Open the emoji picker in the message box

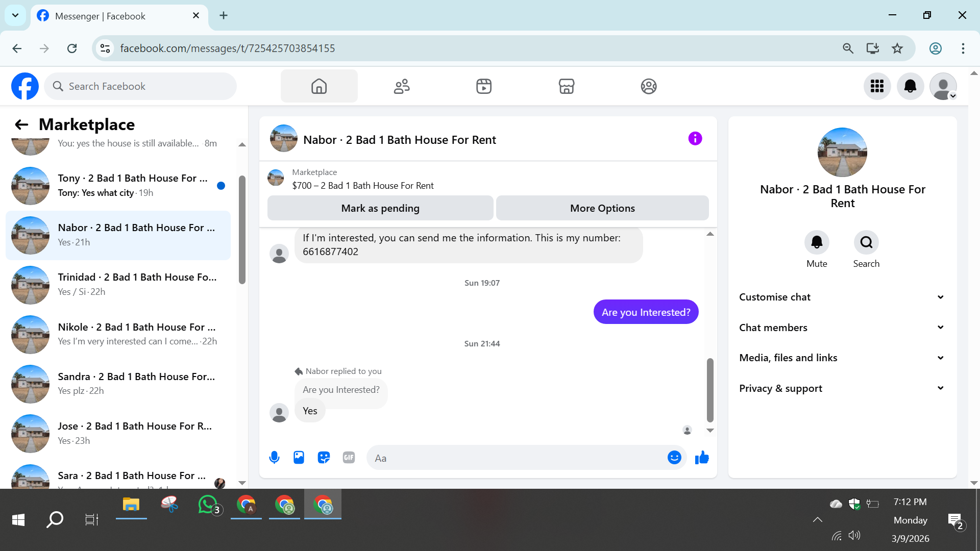[x=674, y=458]
